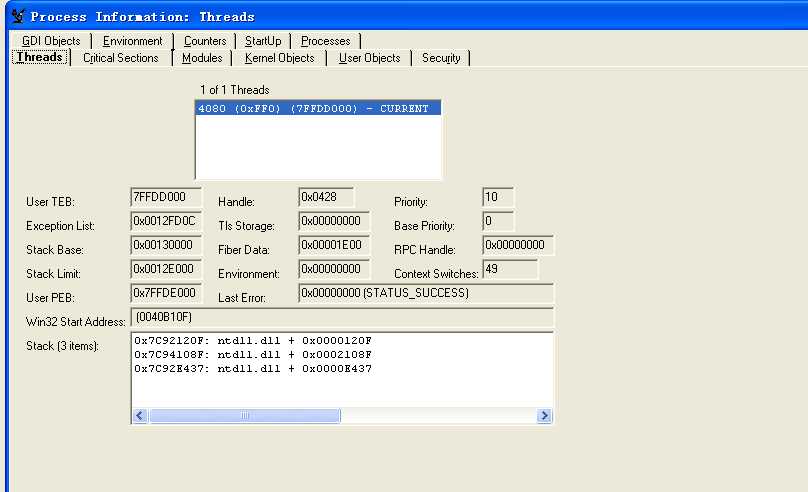Viewport: 808px width, 492px height.
Task: View the Kernel Objects tab
Action: click(279, 58)
